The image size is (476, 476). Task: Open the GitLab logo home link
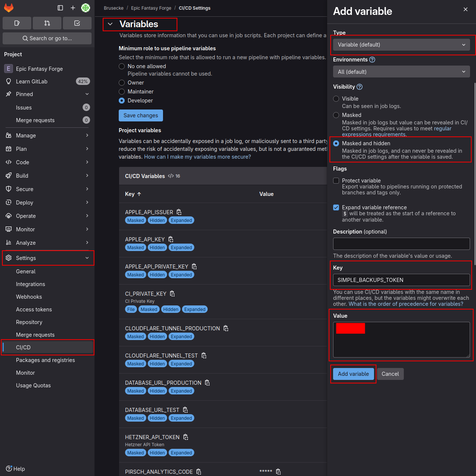9,8
